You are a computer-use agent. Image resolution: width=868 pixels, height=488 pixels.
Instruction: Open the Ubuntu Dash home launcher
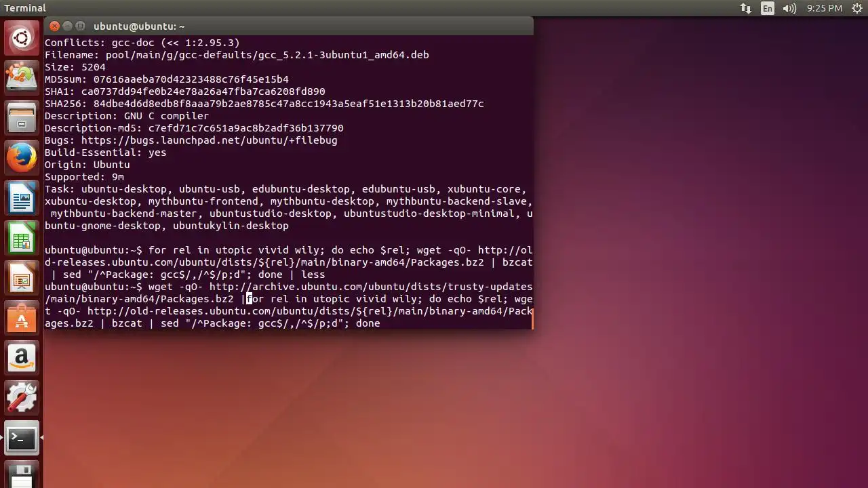22,39
